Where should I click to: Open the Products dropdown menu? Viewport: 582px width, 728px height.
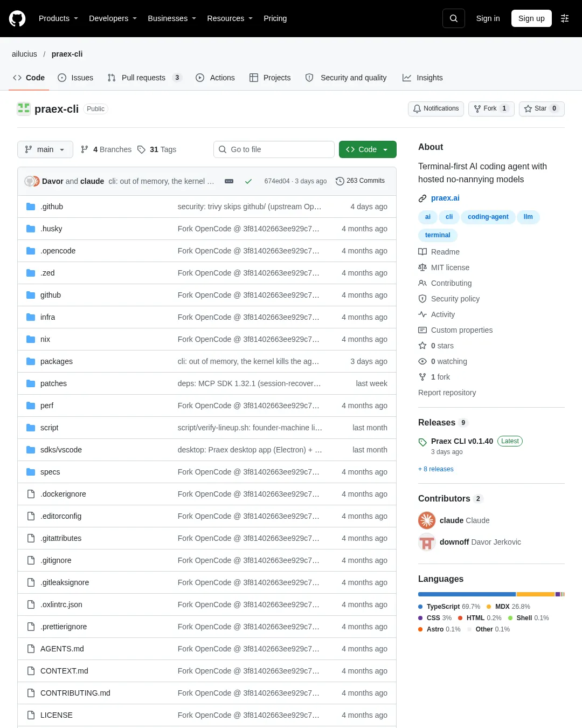click(x=58, y=18)
